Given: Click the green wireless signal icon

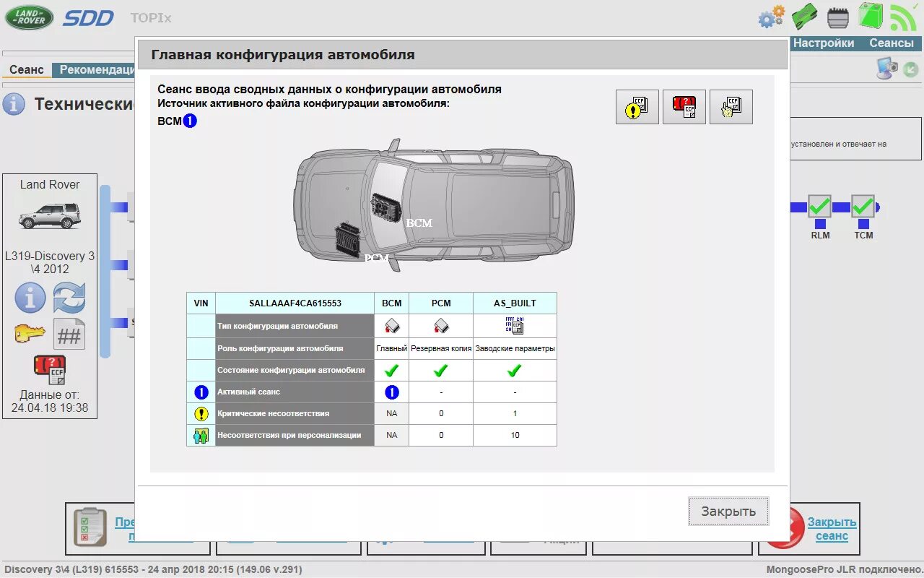Looking at the screenshot, I should (x=903, y=17).
